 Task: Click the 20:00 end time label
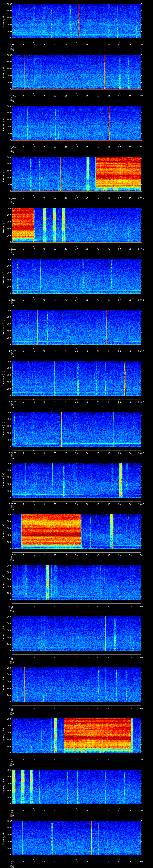(141, 198)
